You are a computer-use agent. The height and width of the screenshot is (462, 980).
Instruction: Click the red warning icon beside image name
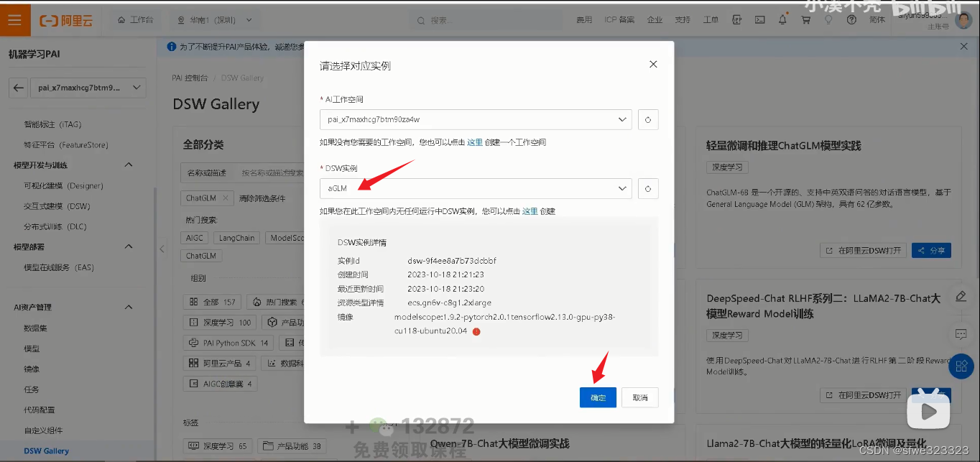[x=476, y=331]
